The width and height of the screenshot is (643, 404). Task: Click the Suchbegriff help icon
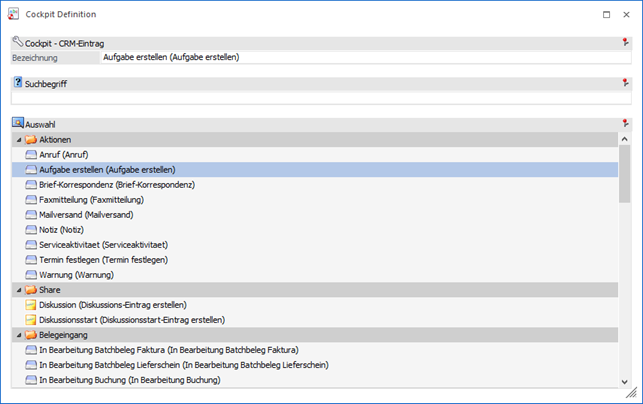(17, 83)
